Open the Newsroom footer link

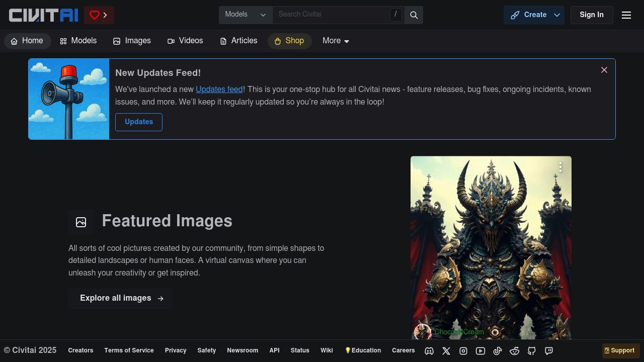click(x=243, y=351)
